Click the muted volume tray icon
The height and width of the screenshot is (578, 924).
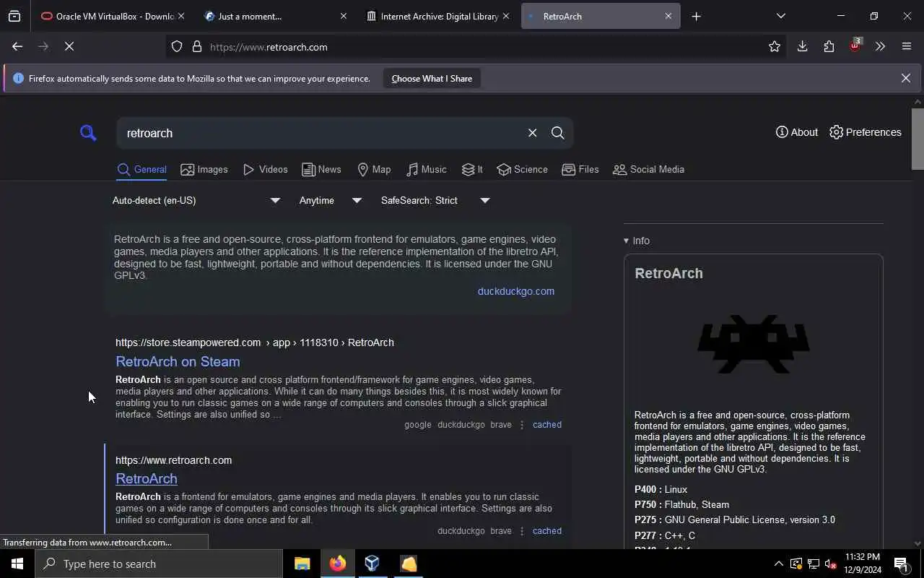tap(830, 564)
